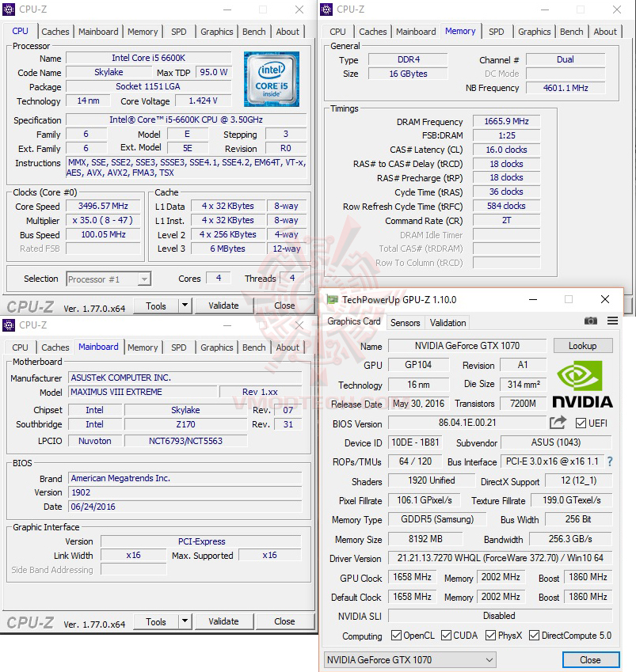Open Tools dropdown arrow in Mainboard window
The height and width of the screenshot is (672, 636).
185,621
